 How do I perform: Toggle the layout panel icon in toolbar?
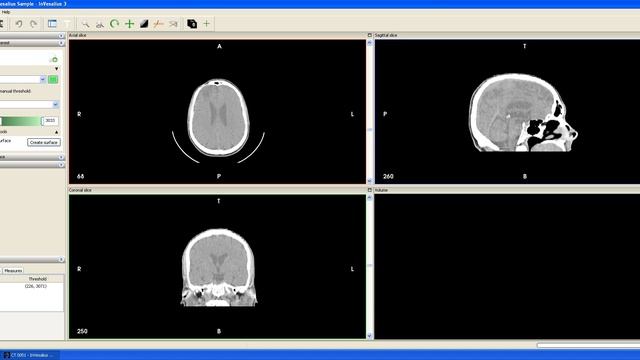pos(52,24)
